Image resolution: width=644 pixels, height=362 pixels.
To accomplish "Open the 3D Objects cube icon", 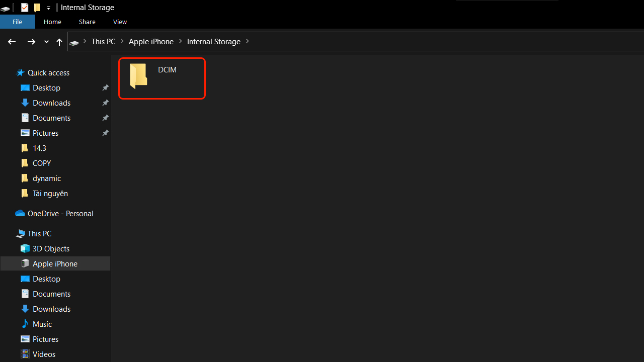I will [x=25, y=249].
